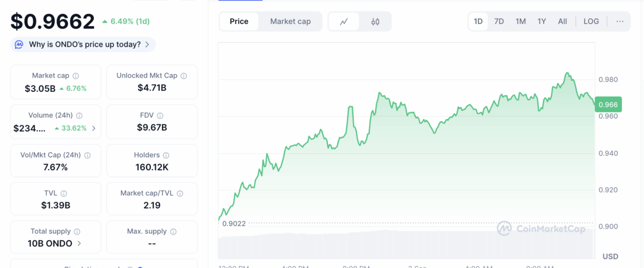Select the Market cap chart tab

(290, 21)
